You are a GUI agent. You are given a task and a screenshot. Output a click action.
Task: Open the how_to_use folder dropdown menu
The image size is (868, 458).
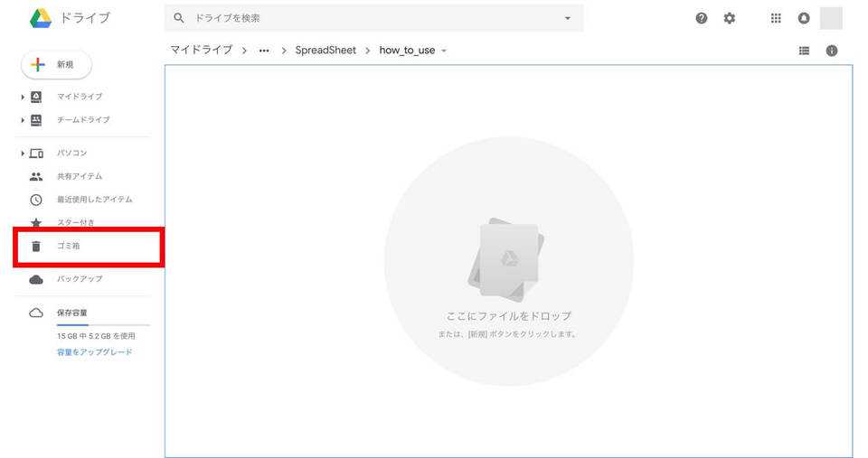[444, 51]
